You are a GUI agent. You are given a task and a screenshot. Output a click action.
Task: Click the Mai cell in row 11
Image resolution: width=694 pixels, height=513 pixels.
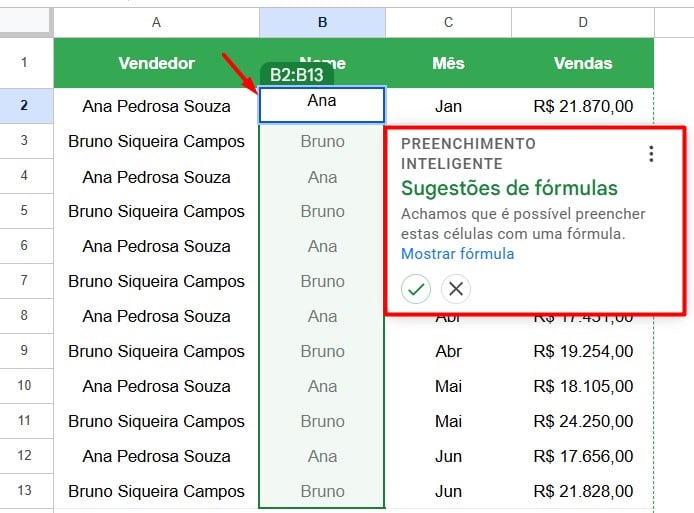[448, 421]
